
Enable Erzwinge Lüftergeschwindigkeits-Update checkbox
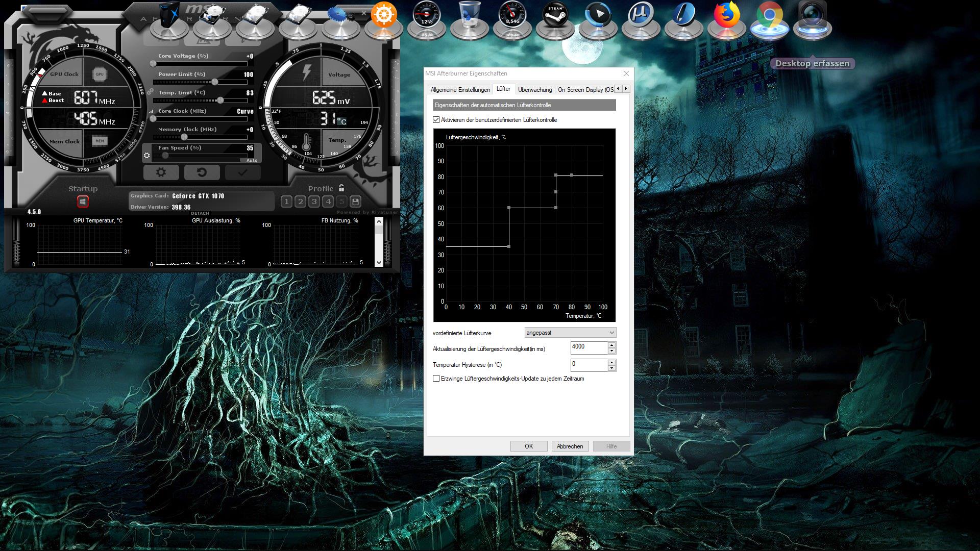coord(436,379)
